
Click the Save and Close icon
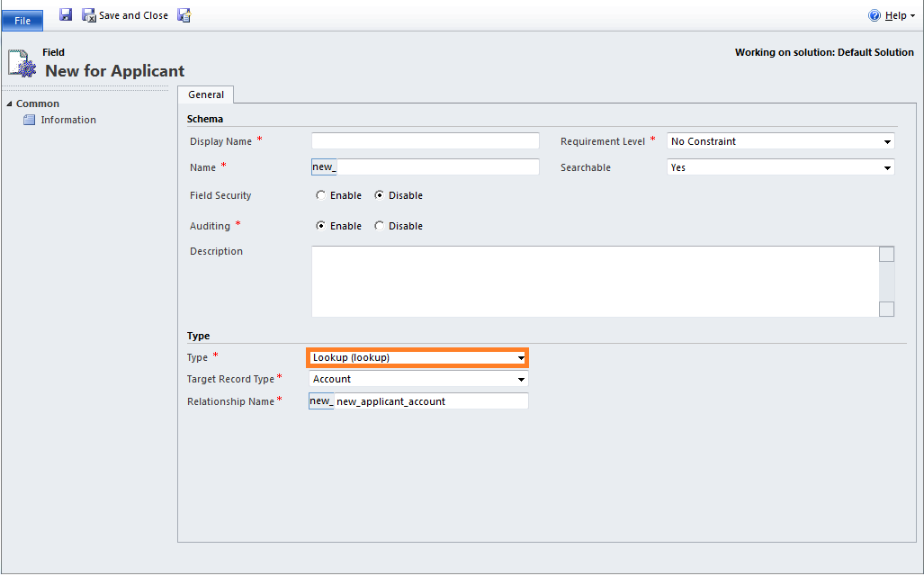[89, 15]
